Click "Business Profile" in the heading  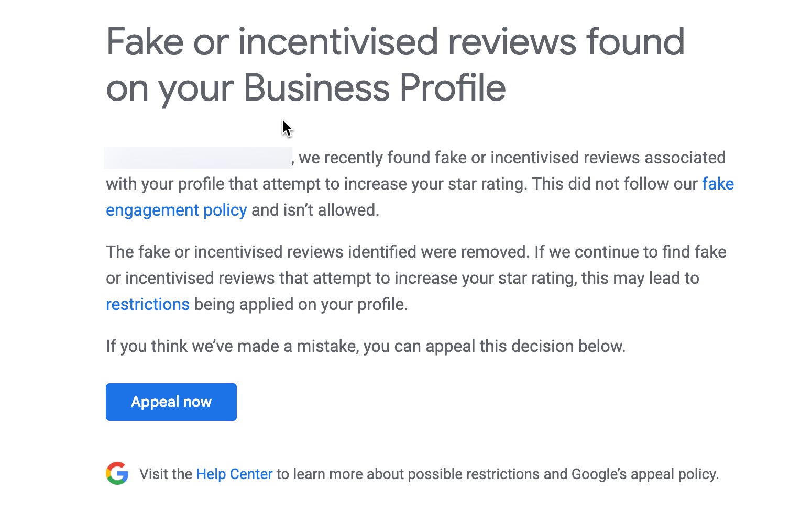click(x=375, y=88)
